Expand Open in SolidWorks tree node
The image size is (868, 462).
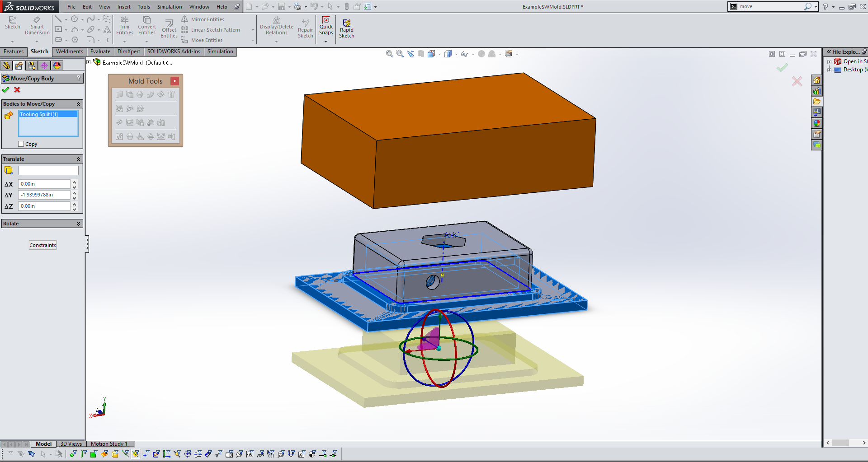tap(830, 62)
